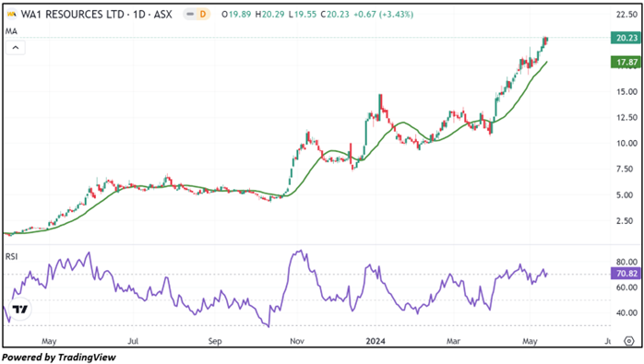Click the 22.50 price axis label
The image size is (644, 364).
(626, 15)
